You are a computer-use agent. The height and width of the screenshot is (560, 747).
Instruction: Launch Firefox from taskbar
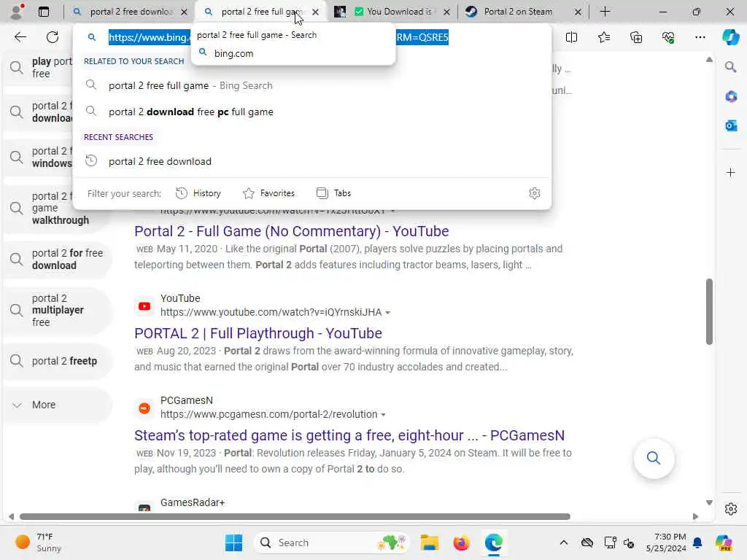pos(461,542)
